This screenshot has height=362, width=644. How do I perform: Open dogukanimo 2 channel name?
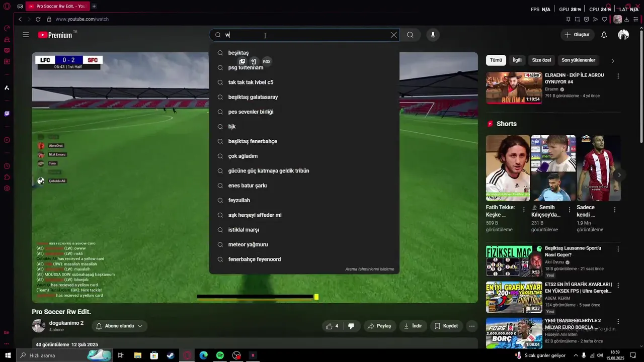[66, 323]
